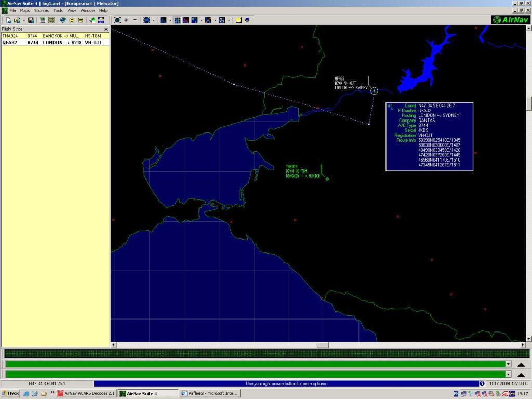Open the dropdown after the blue map tile icon
This screenshot has width=532, height=399.
pyautogui.click(x=201, y=20)
